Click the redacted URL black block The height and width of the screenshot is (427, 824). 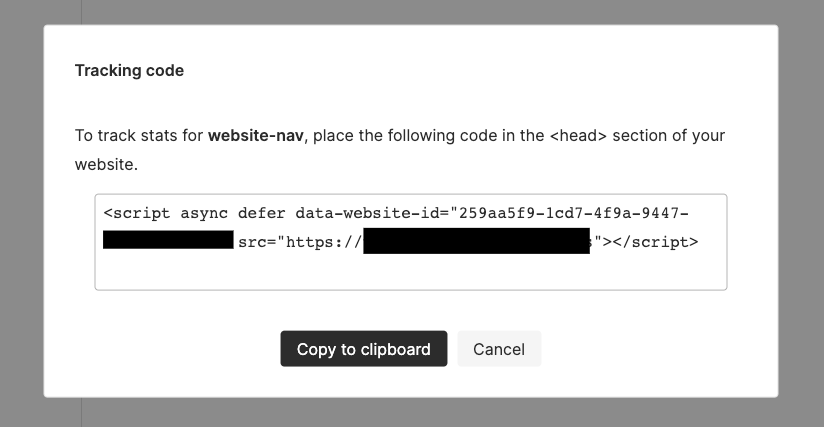point(477,241)
